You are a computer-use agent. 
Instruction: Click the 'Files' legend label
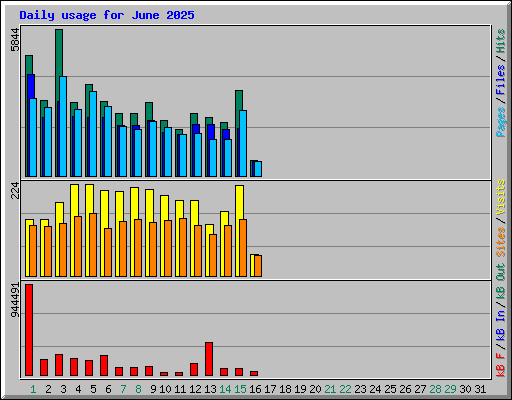pyautogui.click(x=501, y=80)
